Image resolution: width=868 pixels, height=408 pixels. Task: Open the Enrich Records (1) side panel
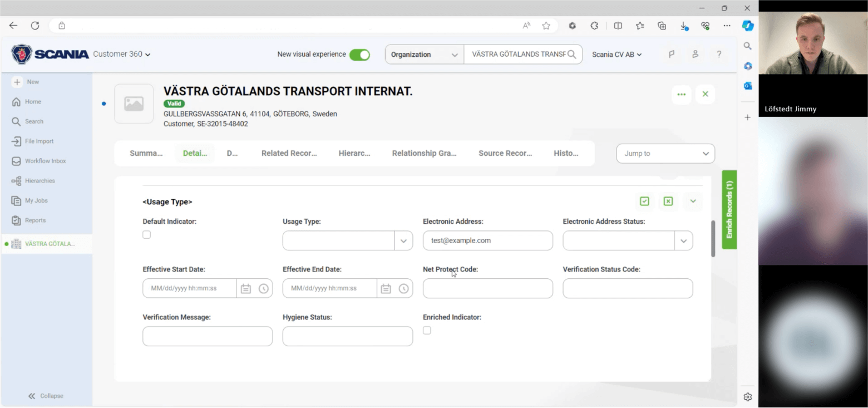point(729,209)
